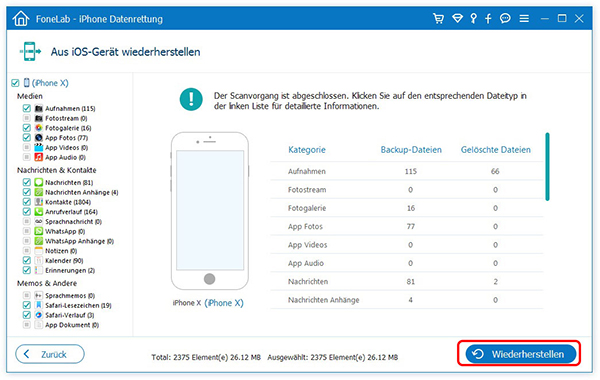The image size is (600, 380).
Task: Click the WhatsApp icon
Action: [39, 231]
